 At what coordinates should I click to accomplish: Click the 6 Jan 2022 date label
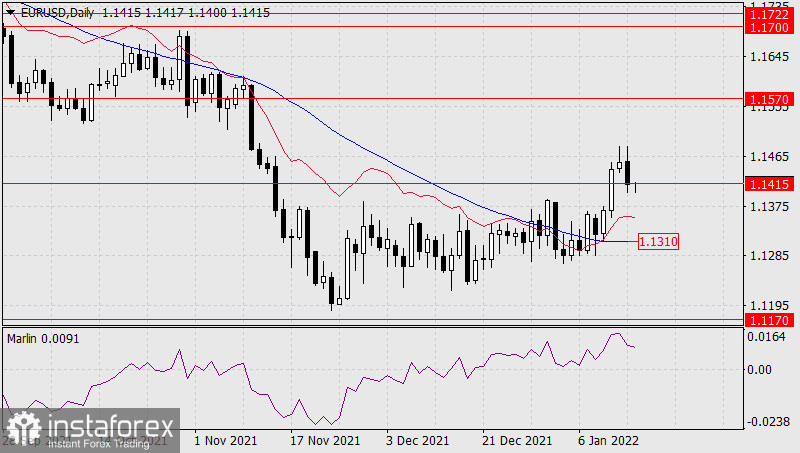(608, 440)
